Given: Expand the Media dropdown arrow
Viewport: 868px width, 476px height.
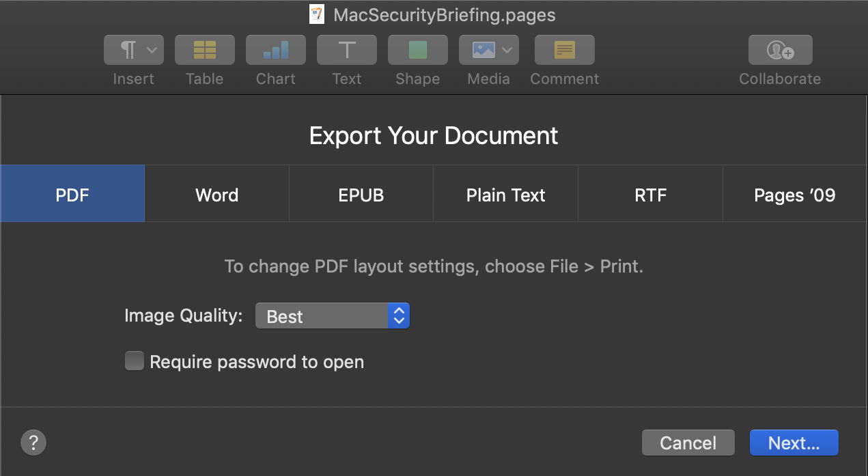Looking at the screenshot, I should tap(507, 50).
